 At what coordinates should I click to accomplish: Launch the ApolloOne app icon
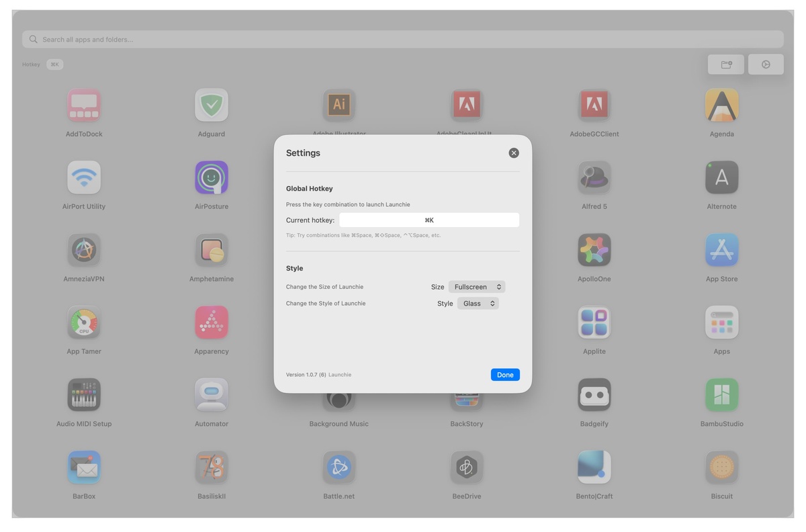point(594,251)
